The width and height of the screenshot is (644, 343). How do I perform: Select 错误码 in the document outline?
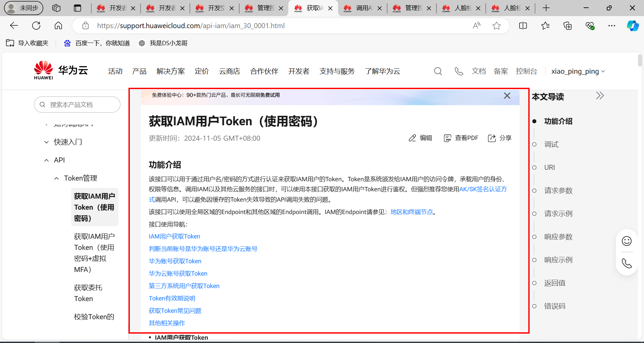point(554,306)
